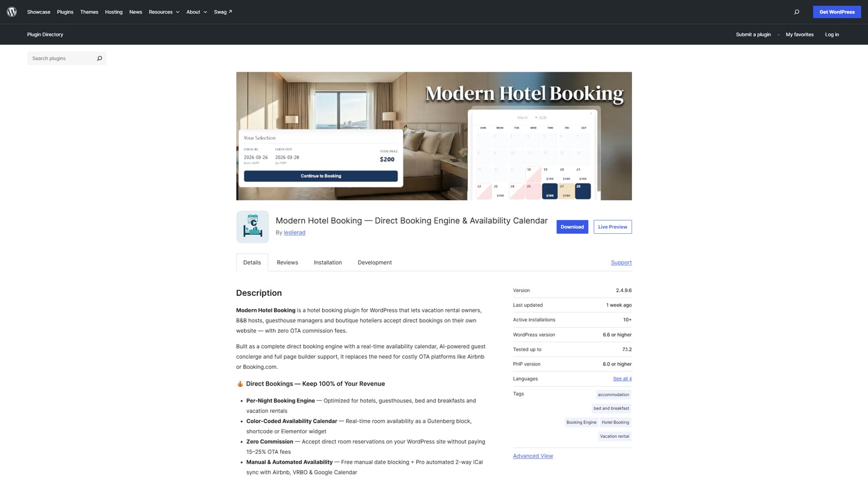The image size is (868, 480).
Task: Focus the Search plugins input field
Action: pos(61,59)
